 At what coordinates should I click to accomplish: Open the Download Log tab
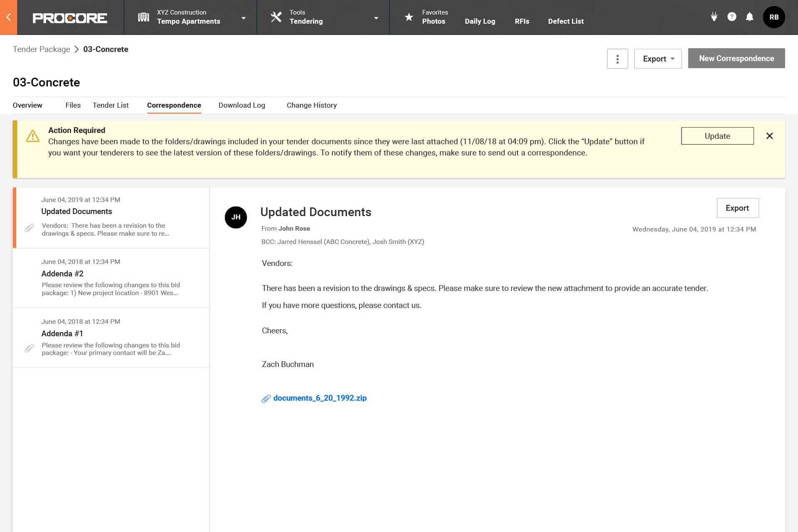(241, 105)
